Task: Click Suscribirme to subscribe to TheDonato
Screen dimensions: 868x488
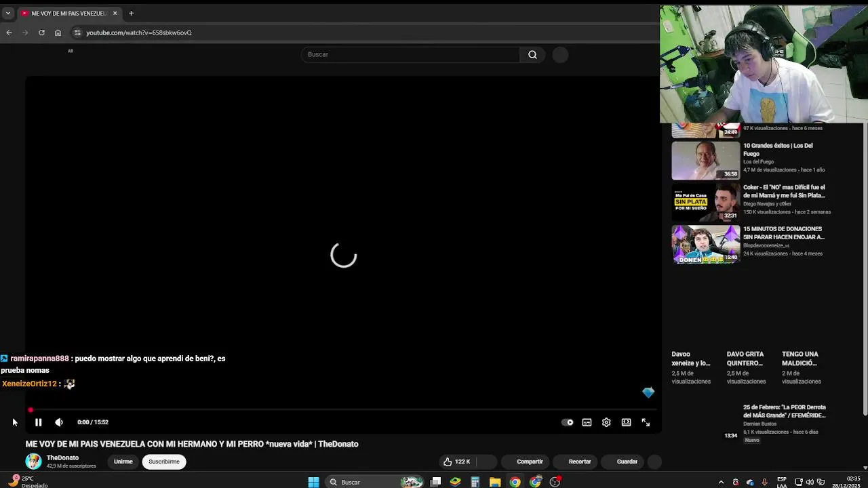Action: pyautogui.click(x=164, y=462)
